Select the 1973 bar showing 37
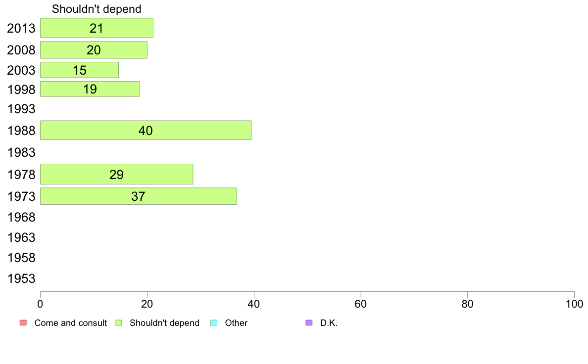 pyautogui.click(x=138, y=196)
